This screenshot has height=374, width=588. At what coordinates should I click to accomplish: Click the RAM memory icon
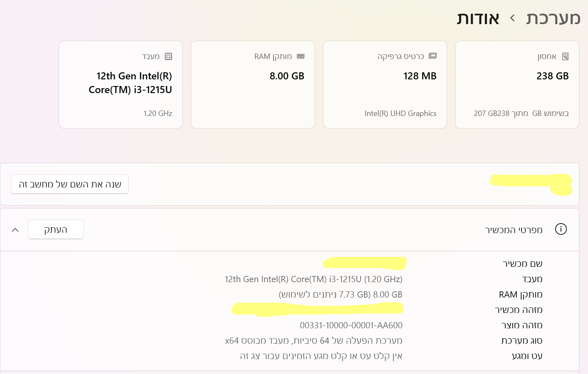pos(301,57)
